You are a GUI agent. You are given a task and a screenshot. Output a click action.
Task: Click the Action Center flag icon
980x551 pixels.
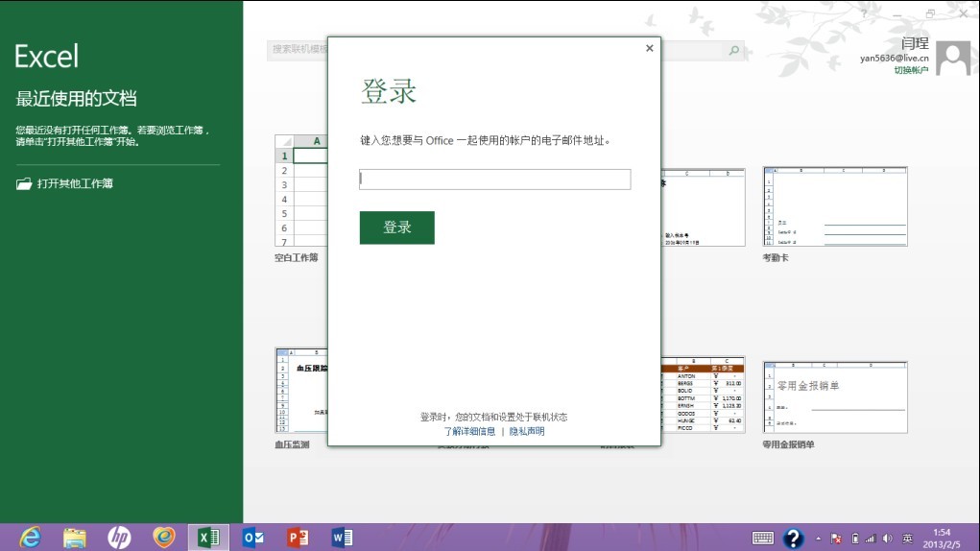click(x=836, y=539)
